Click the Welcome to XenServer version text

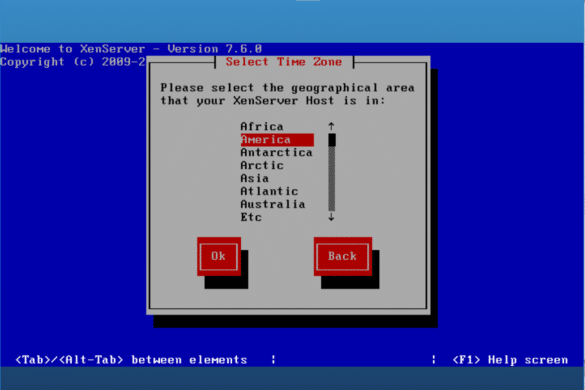tap(131, 49)
